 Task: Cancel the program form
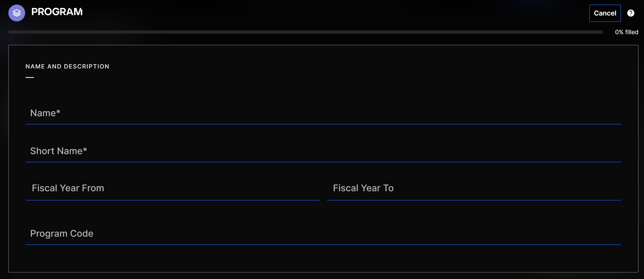pyautogui.click(x=605, y=13)
